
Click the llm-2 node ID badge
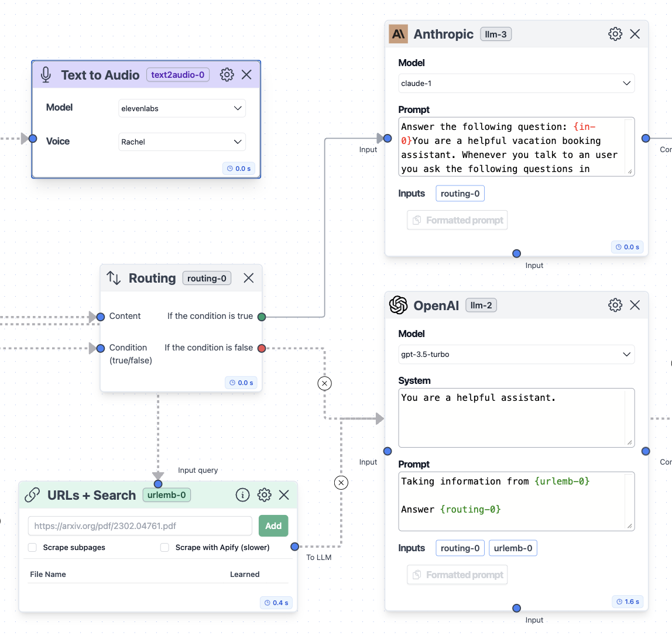(481, 305)
